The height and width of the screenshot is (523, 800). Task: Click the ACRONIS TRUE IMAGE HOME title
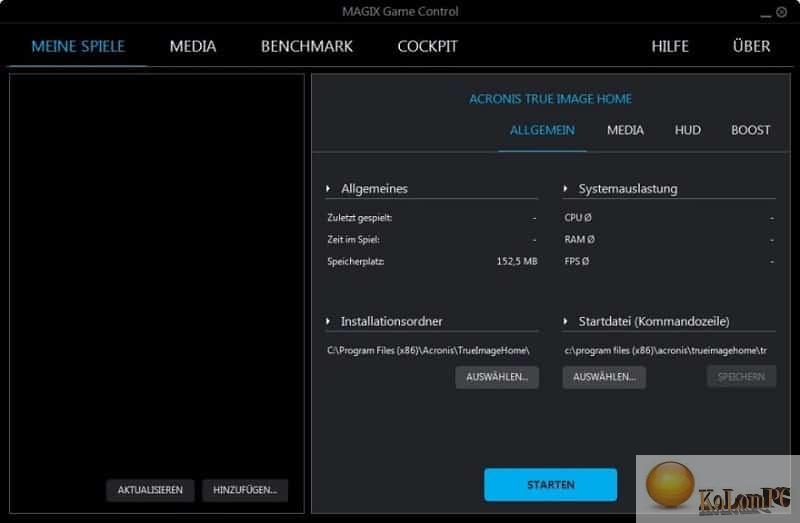[551, 99]
